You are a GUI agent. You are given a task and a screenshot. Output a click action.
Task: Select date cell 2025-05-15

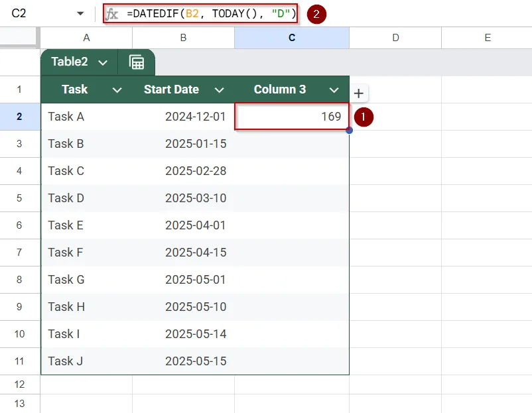click(183, 361)
